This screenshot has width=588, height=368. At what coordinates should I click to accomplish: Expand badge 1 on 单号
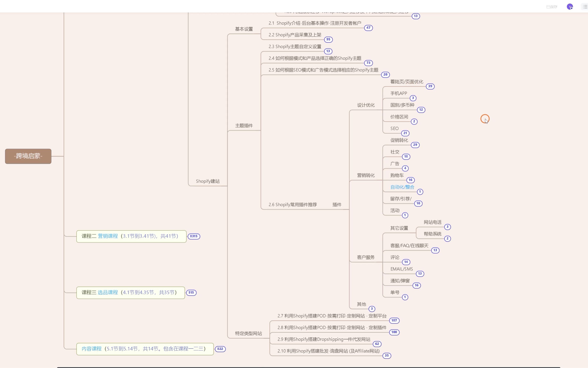click(405, 297)
